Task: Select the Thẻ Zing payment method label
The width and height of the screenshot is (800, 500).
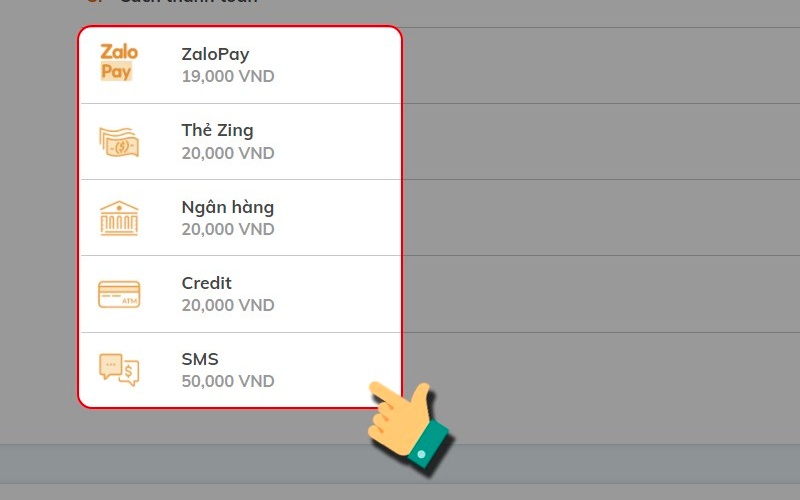Action: click(x=217, y=131)
